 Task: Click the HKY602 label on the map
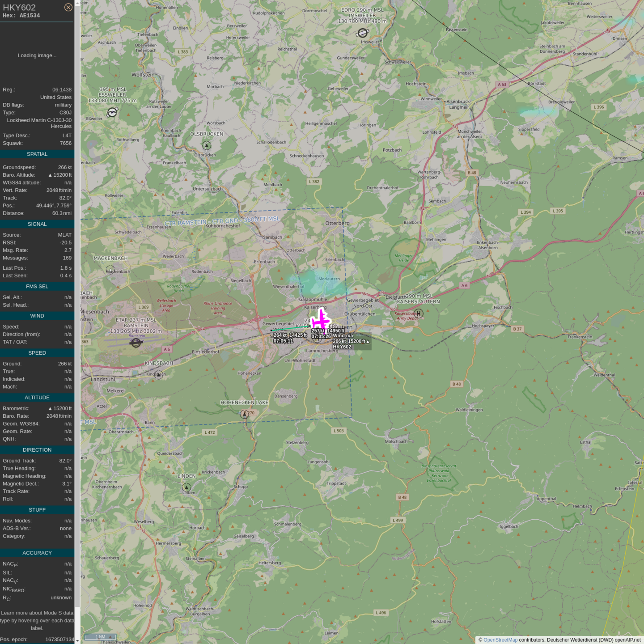tap(342, 347)
